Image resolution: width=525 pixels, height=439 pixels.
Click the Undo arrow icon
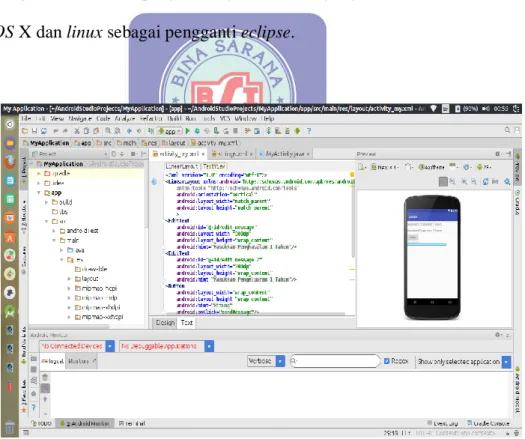coord(56,131)
